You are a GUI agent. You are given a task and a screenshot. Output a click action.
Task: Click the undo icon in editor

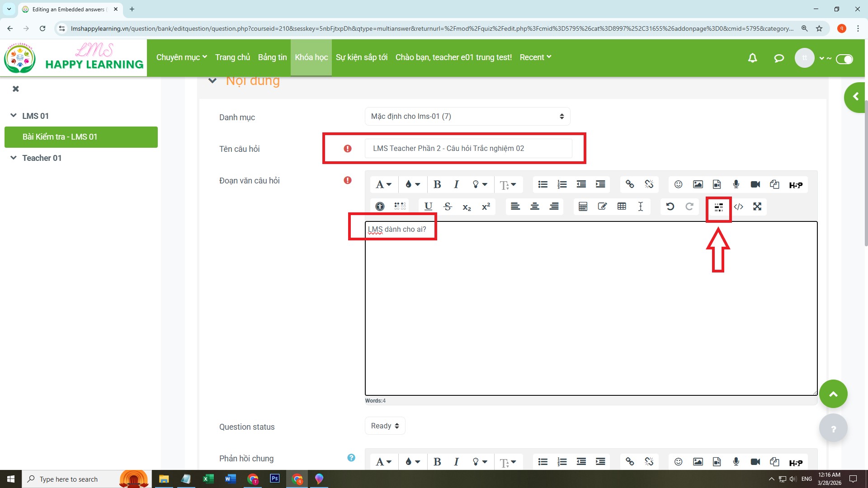pyautogui.click(x=670, y=207)
